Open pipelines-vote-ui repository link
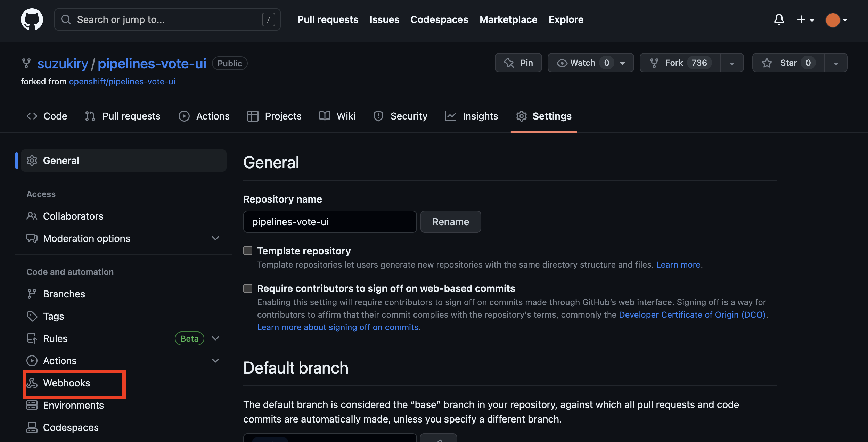 pos(152,64)
